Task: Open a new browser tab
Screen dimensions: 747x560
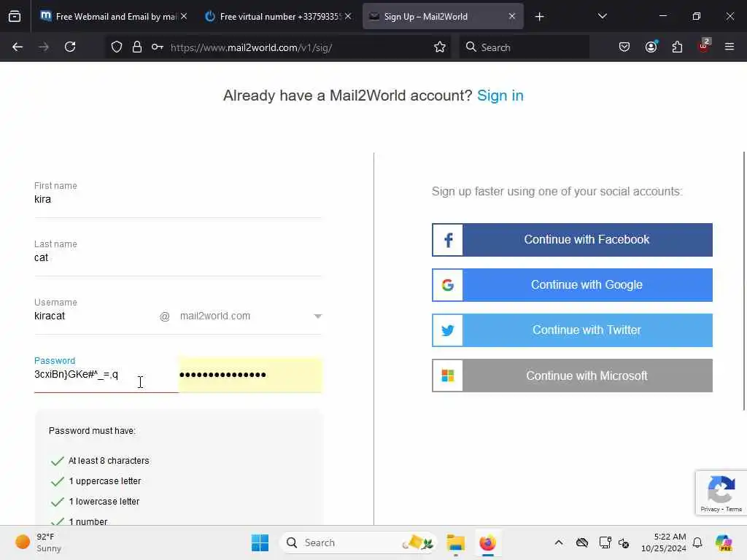Action: pyautogui.click(x=539, y=17)
